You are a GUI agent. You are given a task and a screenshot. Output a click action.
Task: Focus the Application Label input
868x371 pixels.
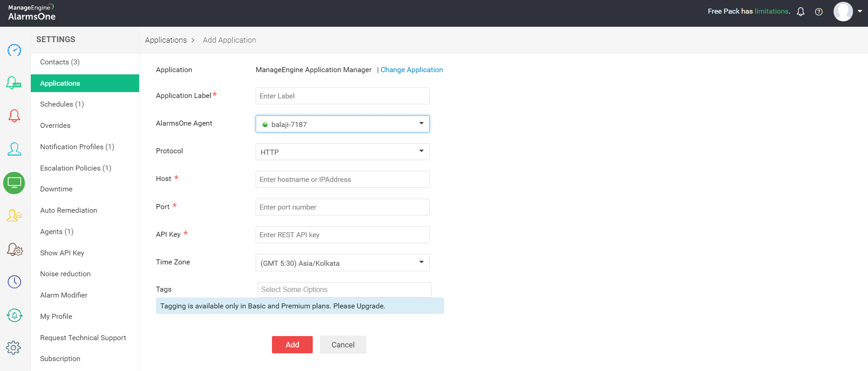click(x=342, y=96)
